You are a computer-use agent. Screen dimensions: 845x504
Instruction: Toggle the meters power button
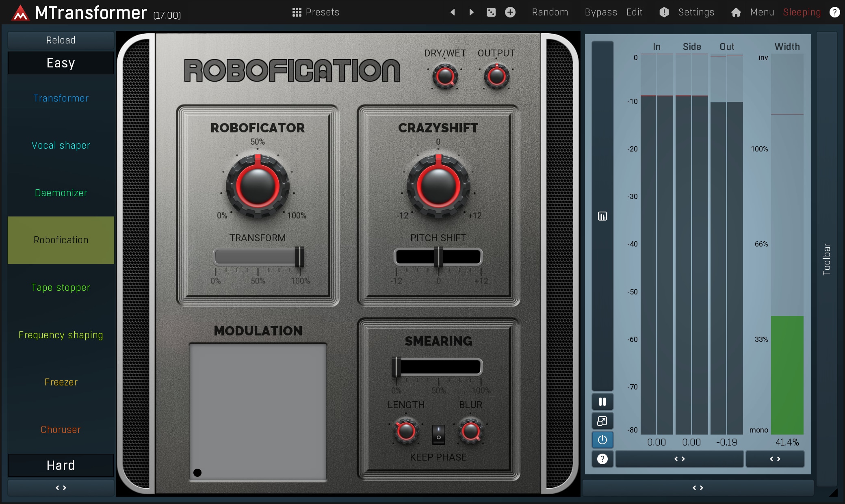tap(602, 440)
